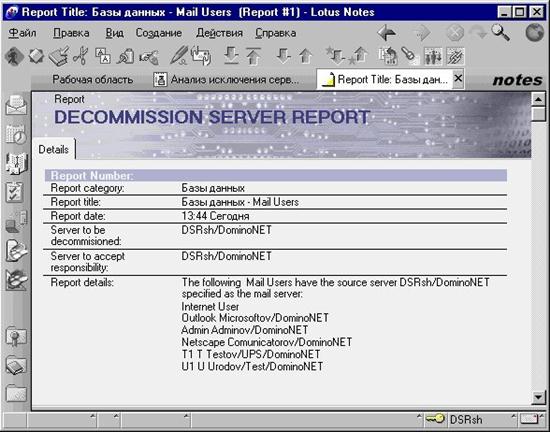Image resolution: width=550 pixels, height=432 pixels.
Task: Click the running figure toolbar icon
Action: (14, 56)
